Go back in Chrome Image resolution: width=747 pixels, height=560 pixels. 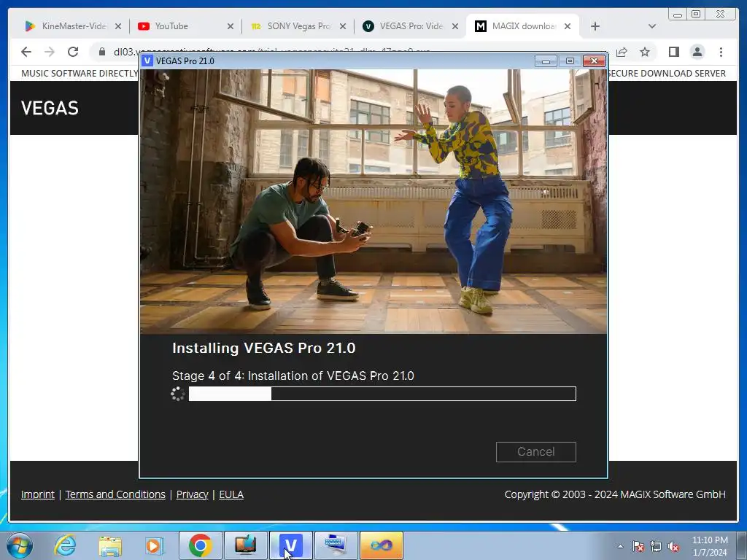[26, 52]
